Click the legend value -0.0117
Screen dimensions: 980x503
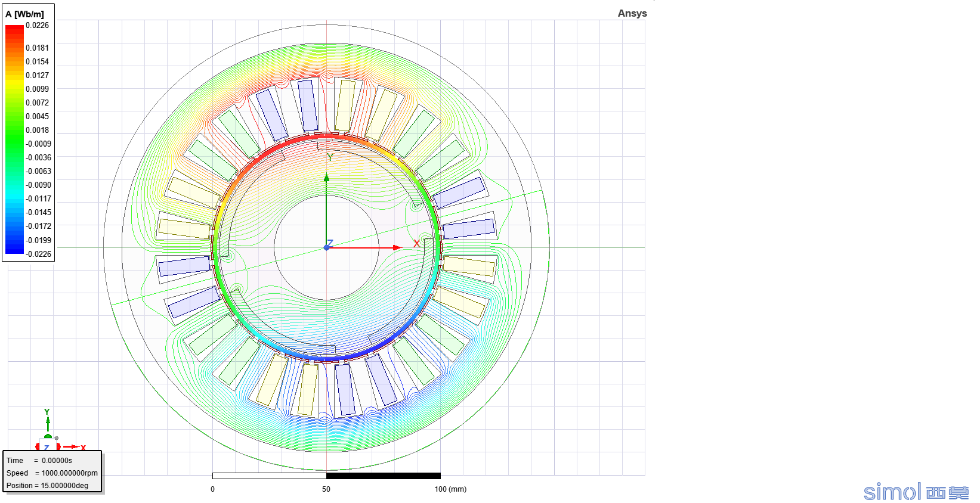[x=38, y=198]
